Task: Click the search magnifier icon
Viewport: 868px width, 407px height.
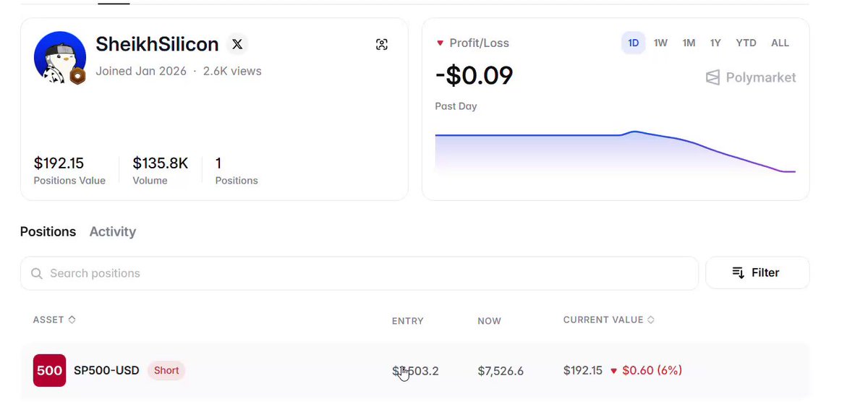Action: coord(37,273)
